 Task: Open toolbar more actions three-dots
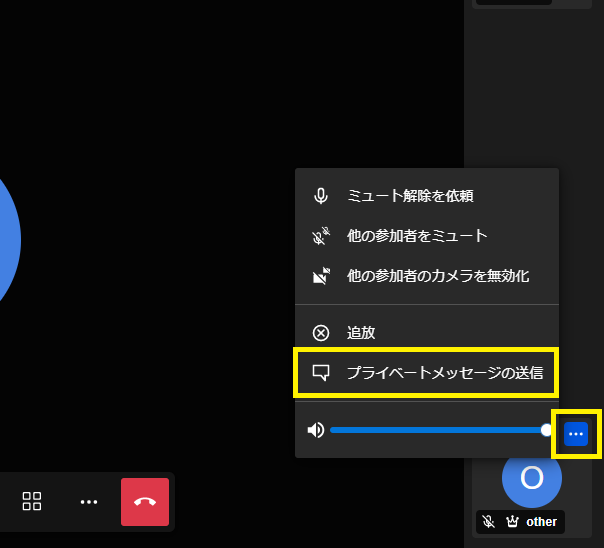click(x=89, y=502)
